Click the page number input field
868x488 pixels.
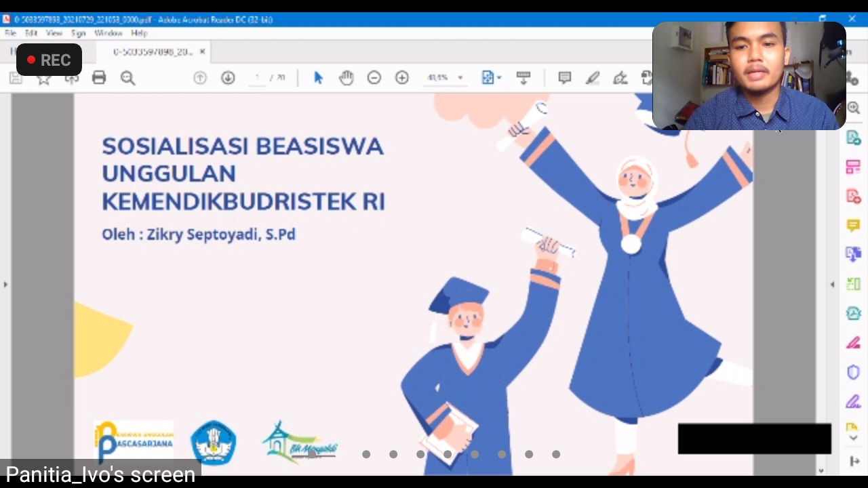258,78
